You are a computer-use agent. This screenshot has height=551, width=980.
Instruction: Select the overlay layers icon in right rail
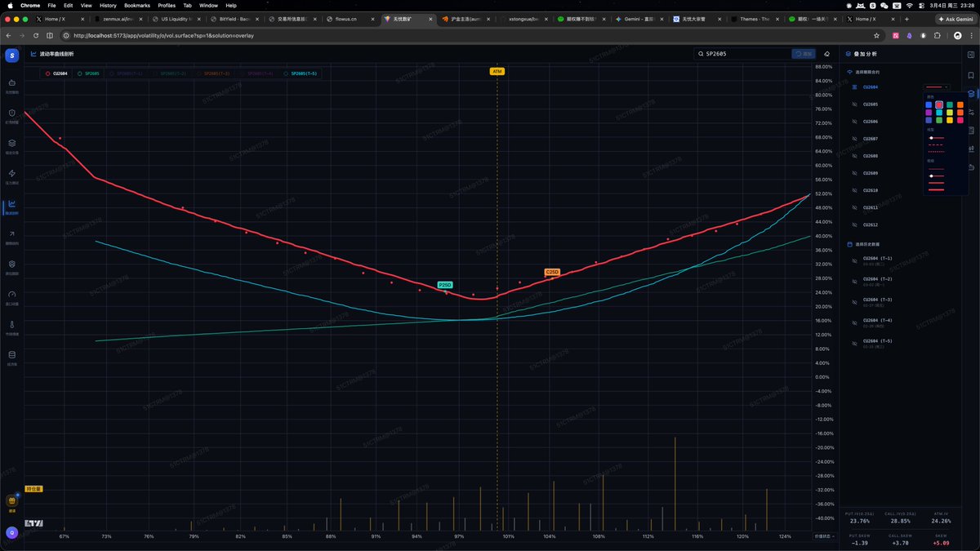[x=971, y=94]
